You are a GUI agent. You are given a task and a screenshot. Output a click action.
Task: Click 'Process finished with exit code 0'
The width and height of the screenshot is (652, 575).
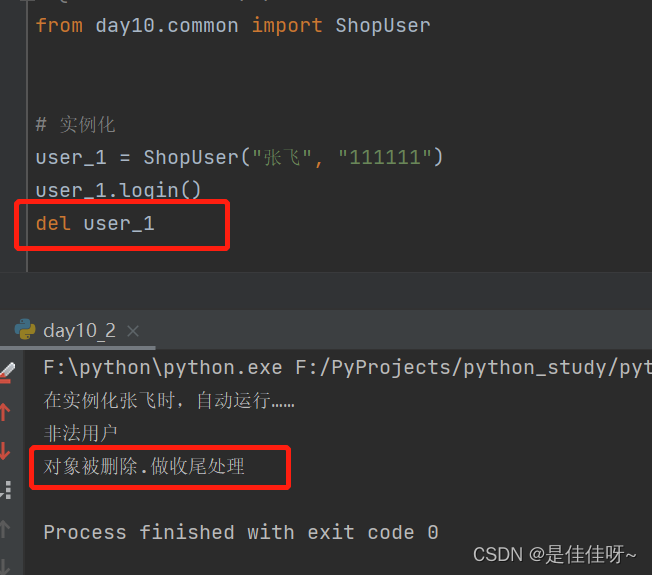click(241, 533)
